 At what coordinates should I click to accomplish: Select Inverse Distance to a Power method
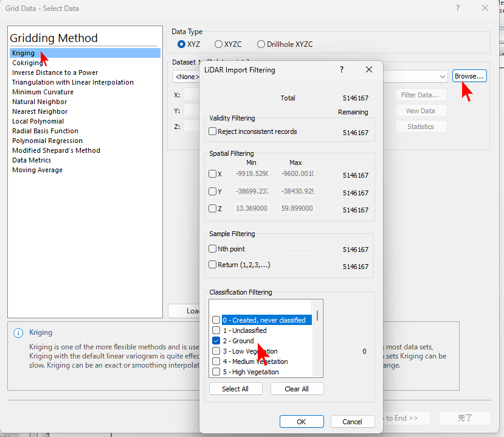pos(55,72)
